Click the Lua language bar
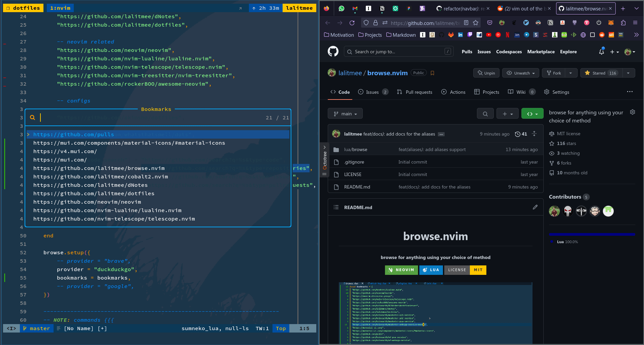 click(x=592, y=234)
